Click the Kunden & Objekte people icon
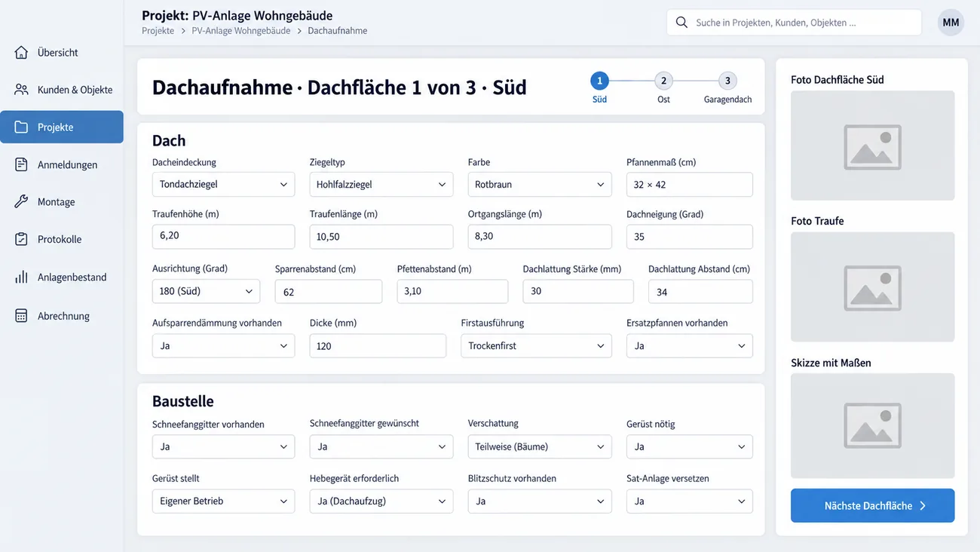The height and width of the screenshot is (552, 980). tap(21, 90)
